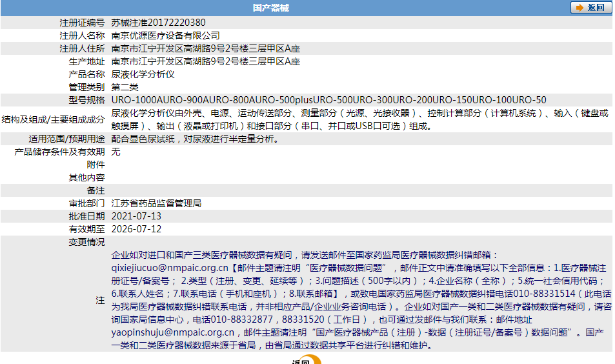Click the 型号规格 label
This screenshot has height=364, width=615.
[x=86, y=100]
